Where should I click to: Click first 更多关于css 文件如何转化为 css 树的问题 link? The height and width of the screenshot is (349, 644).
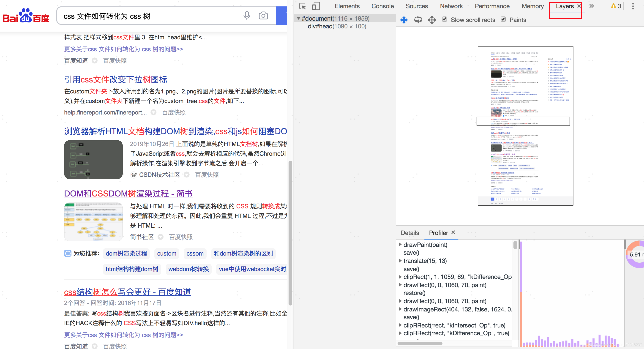pos(123,49)
